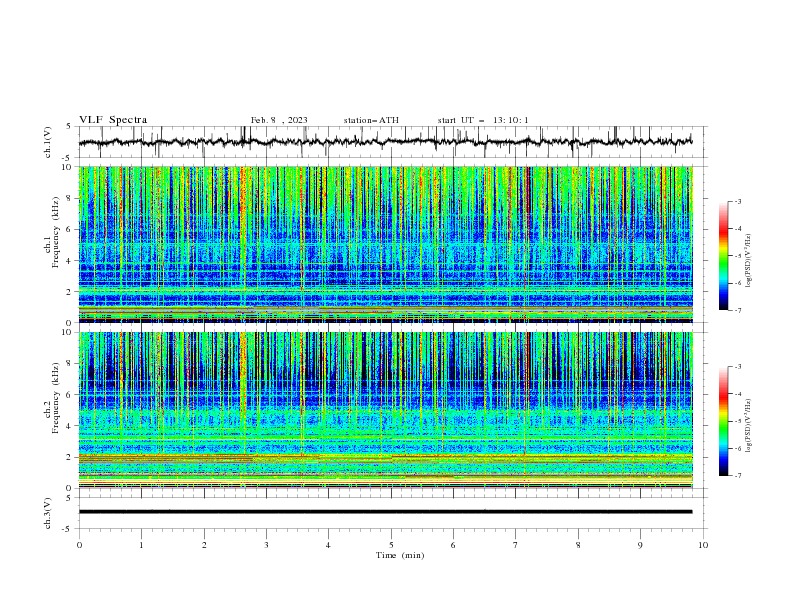Click inside the ch.2 spectrogram panel
Image resolution: width=792 pixels, height=612 pixels.
(x=385, y=410)
